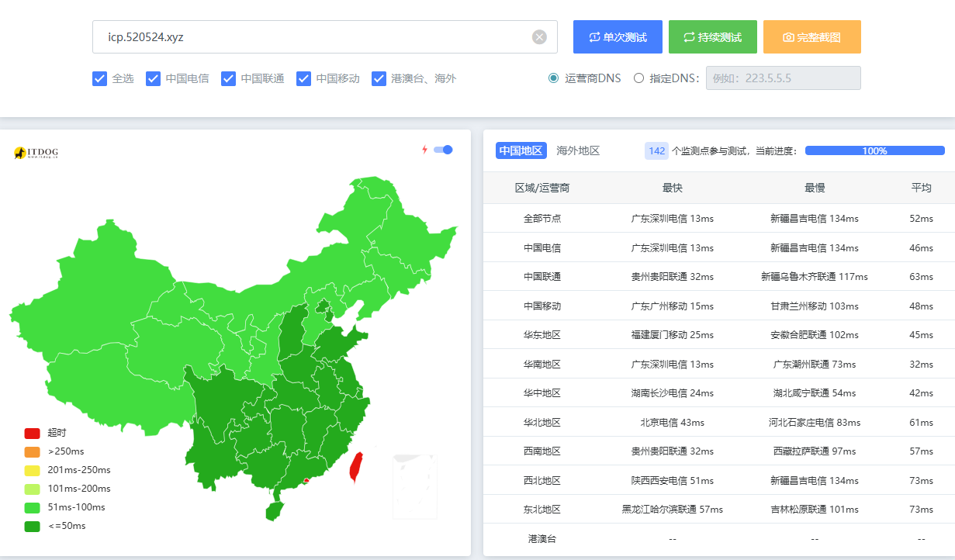This screenshot has width=955, height=560.
Task: Toggle the map fast-mode switch
Action: (443, 150)
